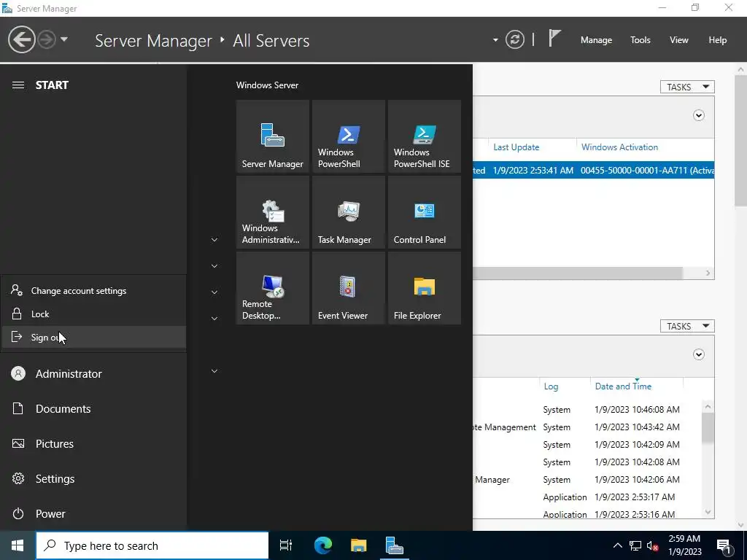Image resolution: width=747 pixels, height=560 pixels.
Task: Open Task View from the taskbar
Action: click(x=286, y=545)
